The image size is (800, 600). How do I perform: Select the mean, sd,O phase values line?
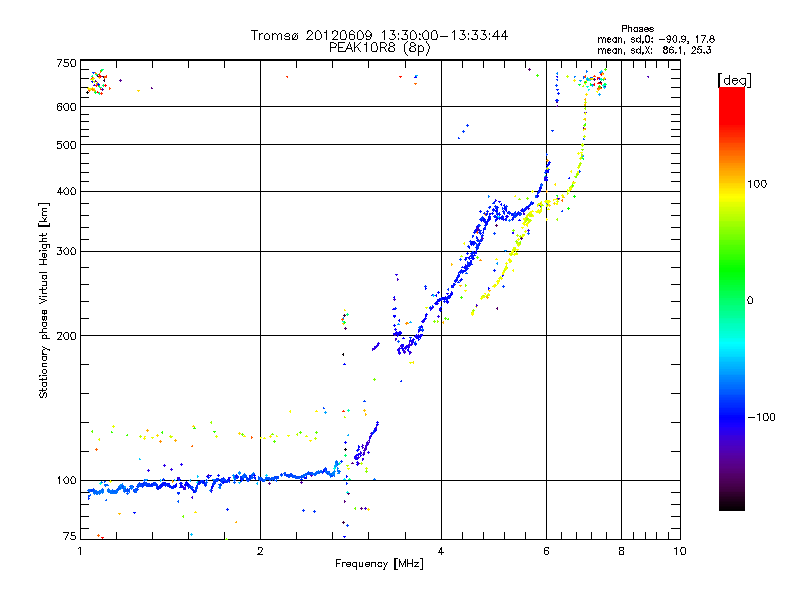pos(655,39)
